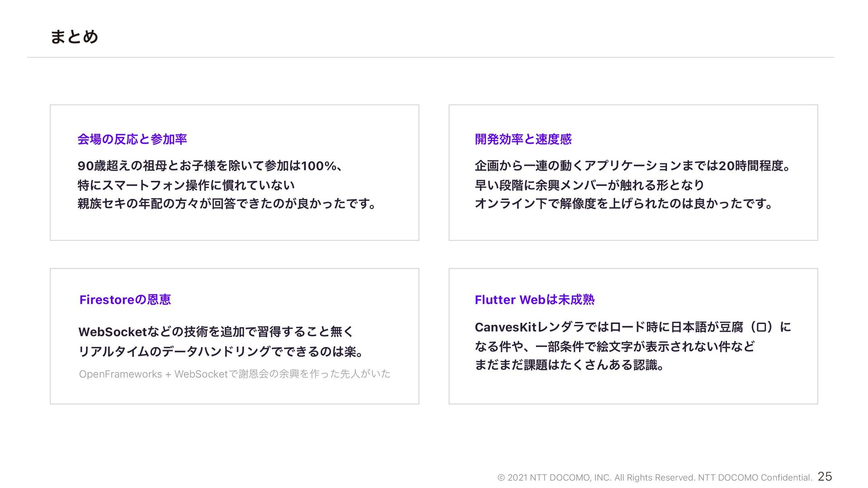868x488 pixels.
Task: Click the slide title まとめ
Action: (74, 37)
